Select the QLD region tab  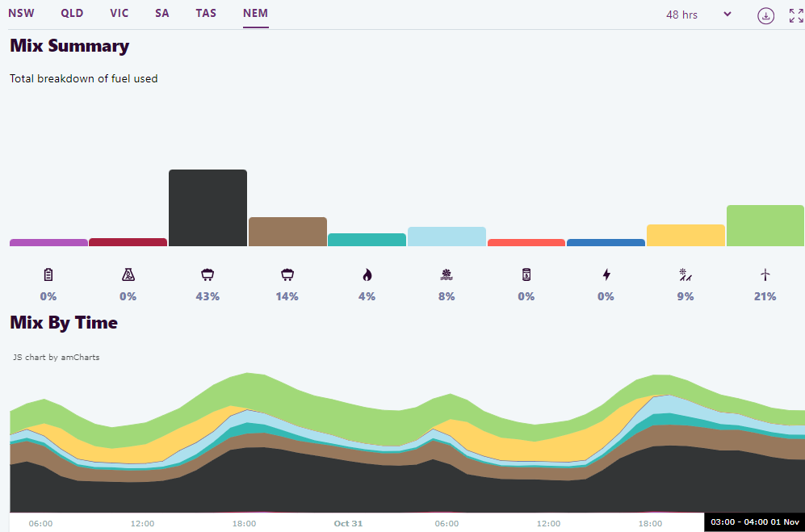click(72, 14)
